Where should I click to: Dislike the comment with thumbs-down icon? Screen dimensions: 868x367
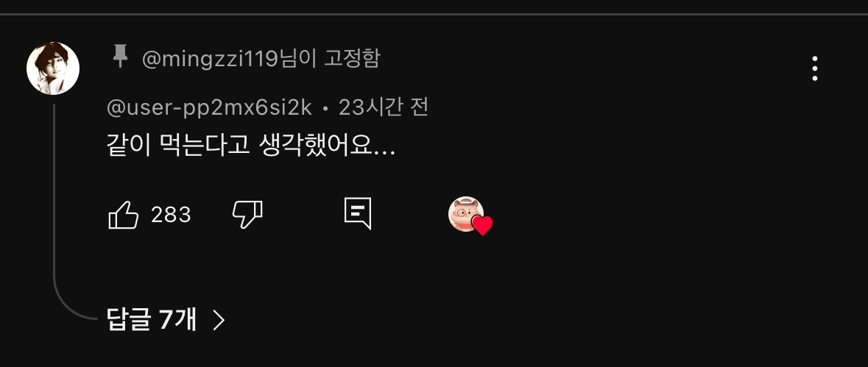(x=247, y=215)
